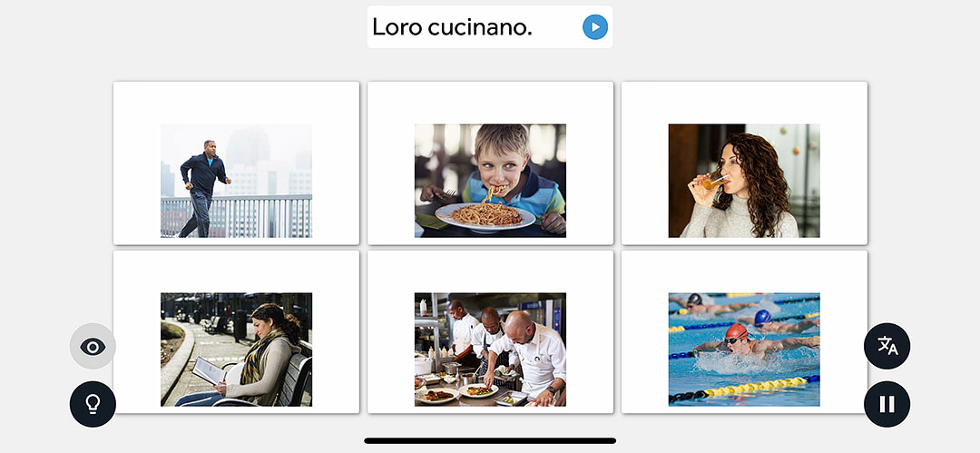Click the glass the curly-haired woman holds

coord(712,182)
